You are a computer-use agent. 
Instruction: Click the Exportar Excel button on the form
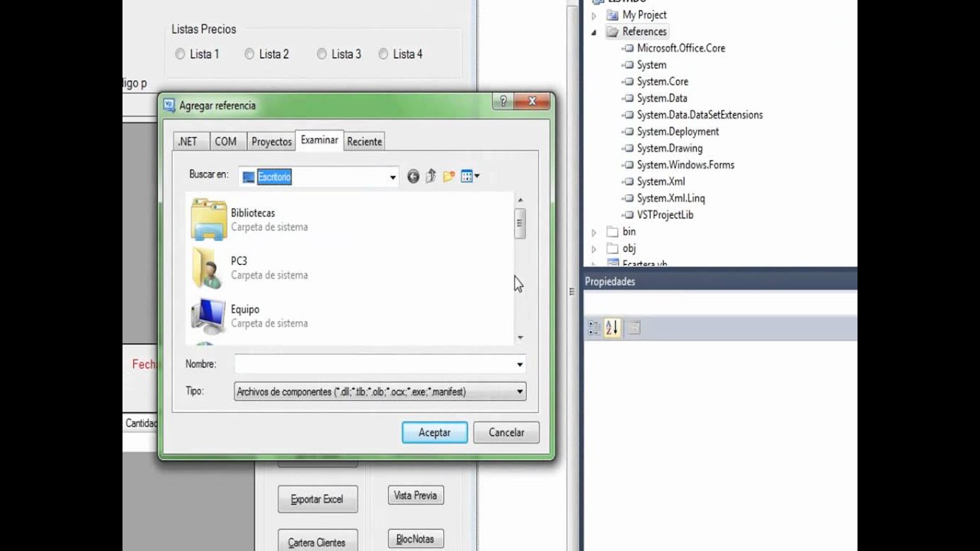click(317, 499)
